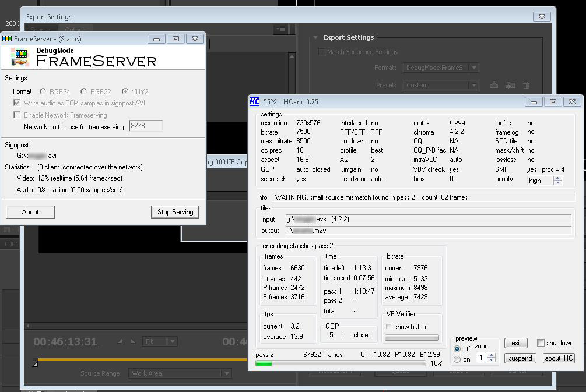The height and width of the screenshot is (392, 586).
Task: Tick the shutdown checkbox
Action: tap(541, 343)
